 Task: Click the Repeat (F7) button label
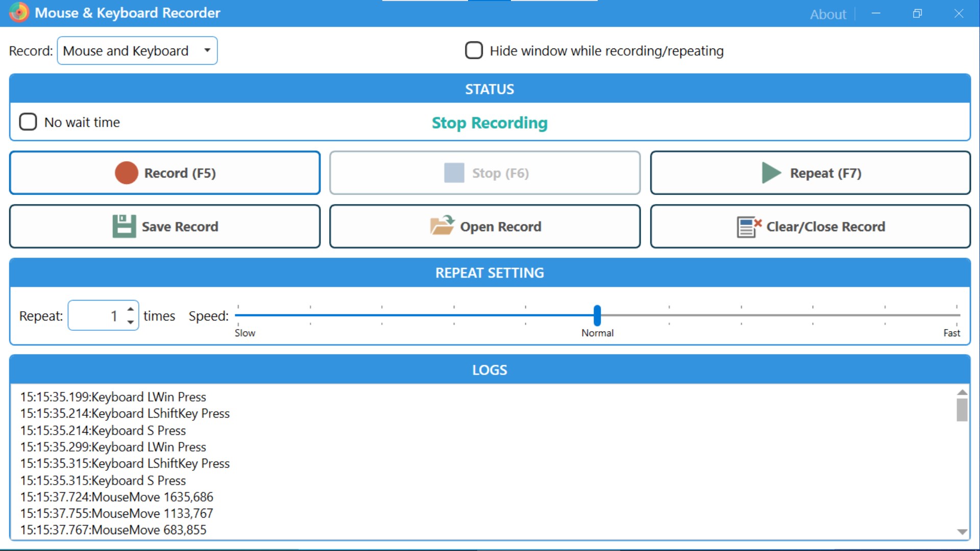click(825, 173)
